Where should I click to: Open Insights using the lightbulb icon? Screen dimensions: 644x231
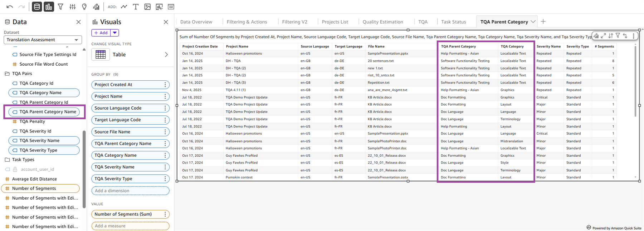tap(84, 7)
